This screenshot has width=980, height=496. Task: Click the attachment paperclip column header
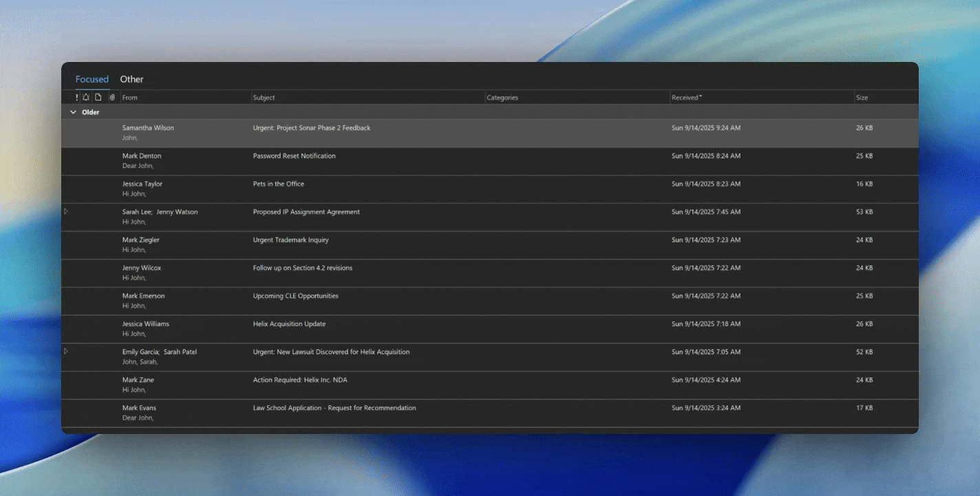pos(111,97)
